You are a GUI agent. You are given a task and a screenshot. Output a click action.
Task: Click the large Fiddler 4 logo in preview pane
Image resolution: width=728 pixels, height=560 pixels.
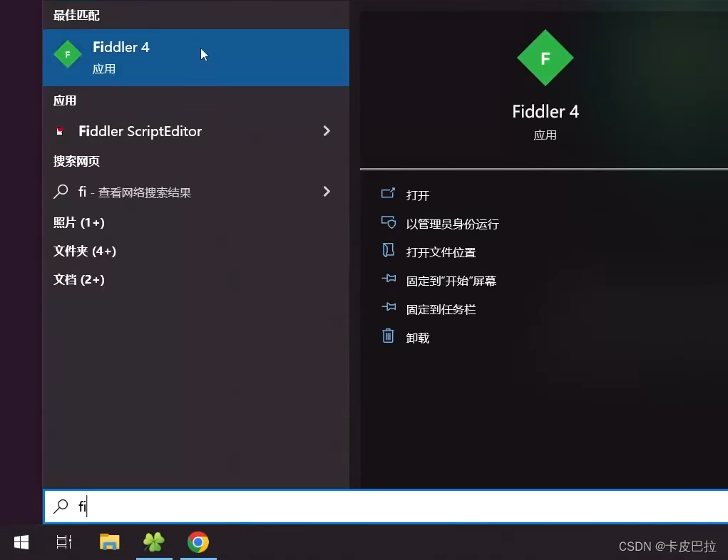click(545, 58)
